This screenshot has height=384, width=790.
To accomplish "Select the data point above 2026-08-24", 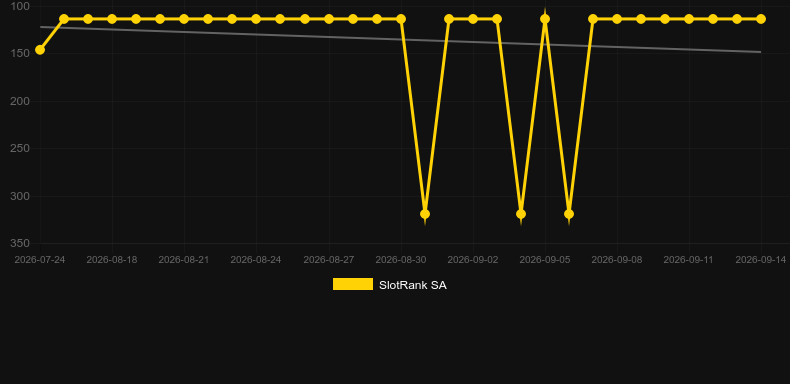I will (x=256, y=19).
